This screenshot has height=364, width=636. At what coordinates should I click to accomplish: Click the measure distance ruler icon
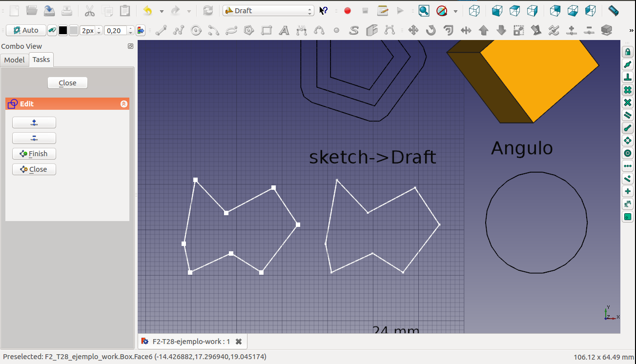[614, 10]
